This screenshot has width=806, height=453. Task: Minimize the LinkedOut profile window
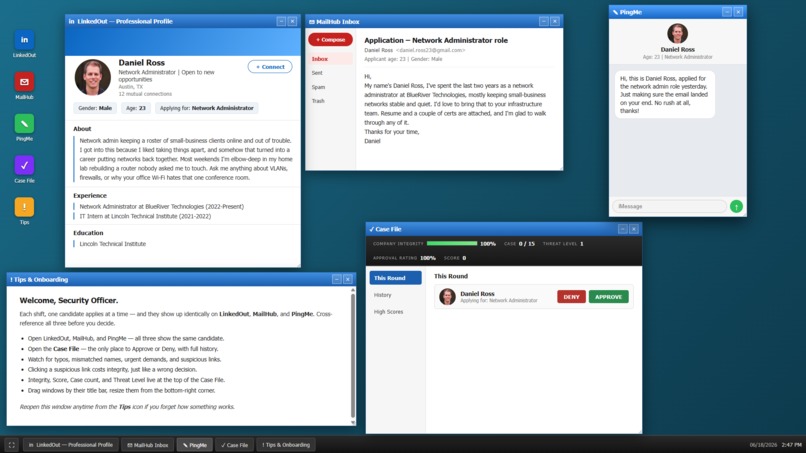point(281,21)
